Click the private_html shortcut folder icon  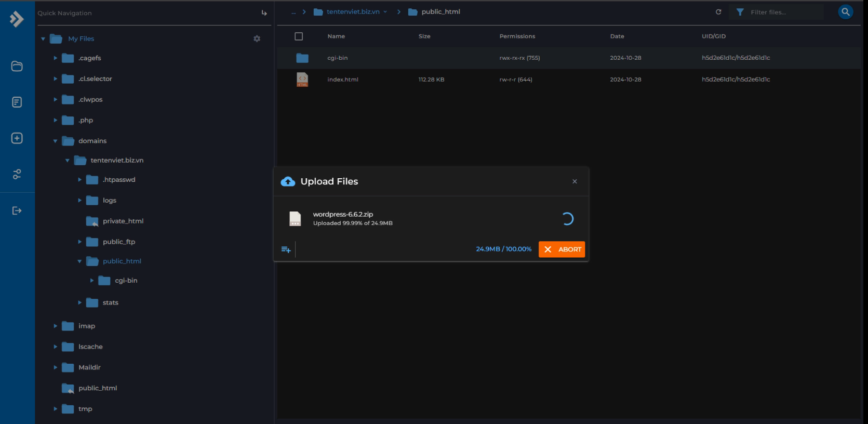pyautogui.click(x=92, y=221)
